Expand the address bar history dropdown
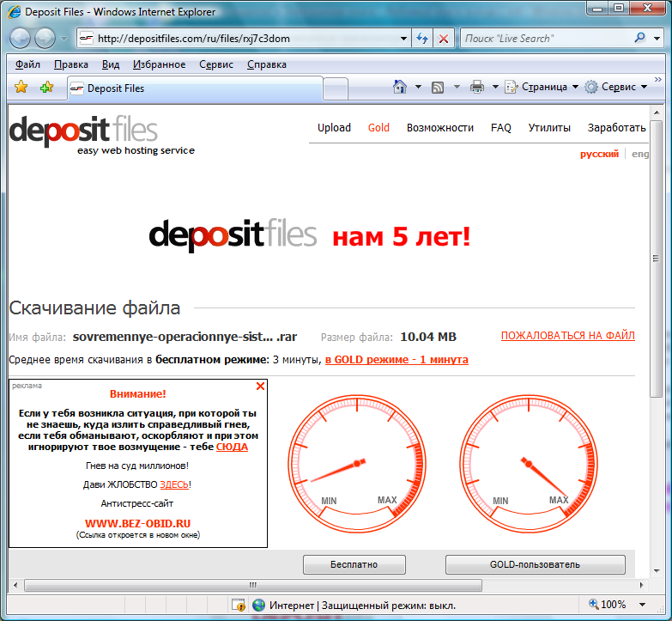The width and height of the screenshot is (672, 621). pyautogui.click(x=403, y=39)
